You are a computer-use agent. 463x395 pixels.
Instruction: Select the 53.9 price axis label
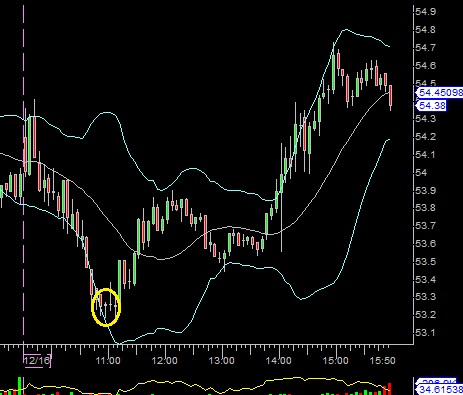[425, 191]
